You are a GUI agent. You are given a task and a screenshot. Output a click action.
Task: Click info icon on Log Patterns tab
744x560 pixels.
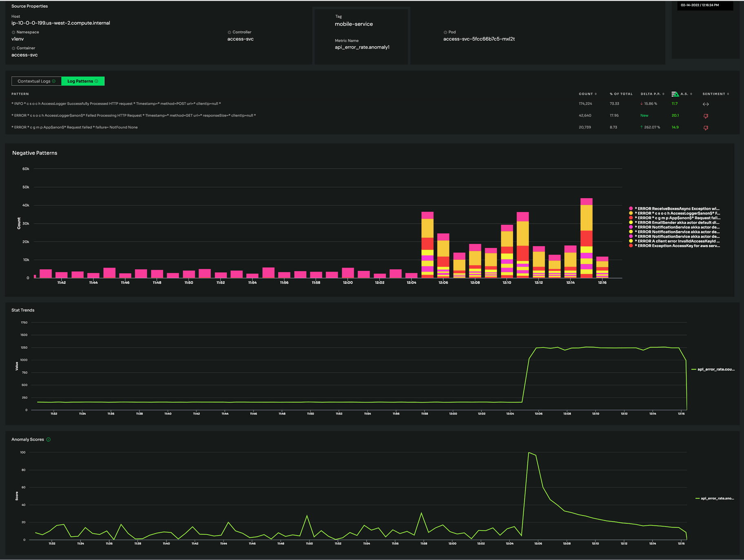tap(96, 81)
